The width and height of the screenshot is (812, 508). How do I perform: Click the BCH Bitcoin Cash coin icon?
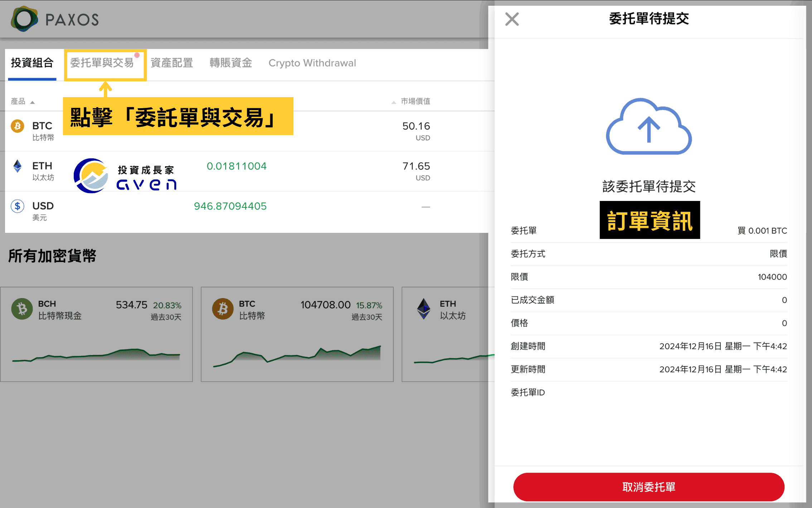(x=21, y=309)
